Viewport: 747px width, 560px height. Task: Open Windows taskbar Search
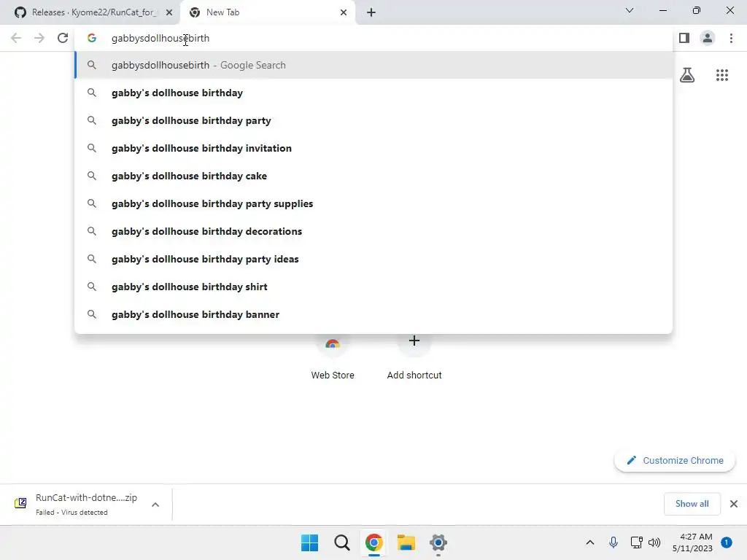pyautogui.click(x=341, y=542)
